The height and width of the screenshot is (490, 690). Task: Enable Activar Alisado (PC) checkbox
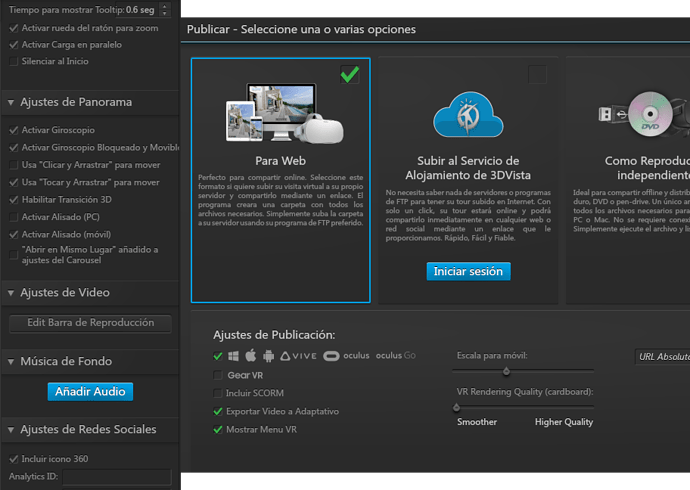click(14, 217)
